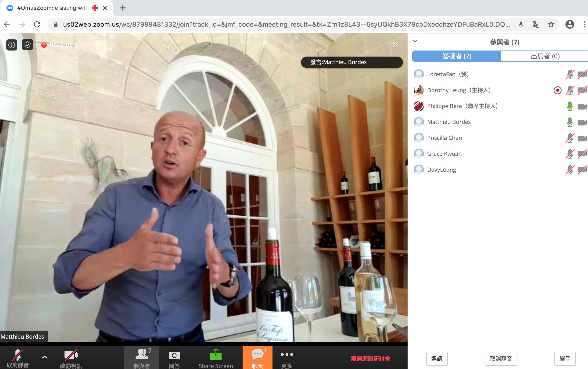
Task: Enter full screen video view
Action: click(396, 45)
